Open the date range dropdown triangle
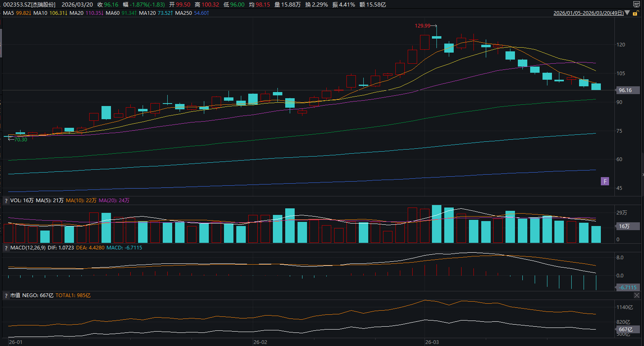The image size is (644, 346). (627, 13)
